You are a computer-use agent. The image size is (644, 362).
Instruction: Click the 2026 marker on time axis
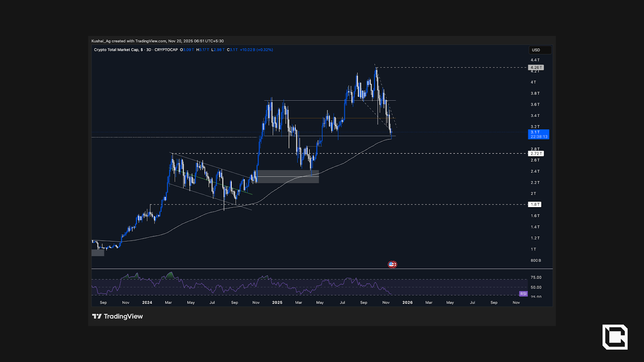pos(407,302)
